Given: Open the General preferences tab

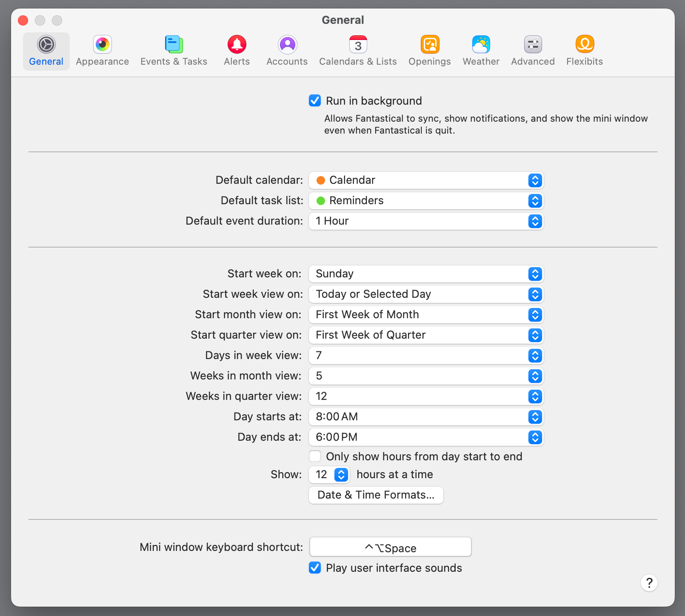Looking at the screenshot, I should 46,51.
